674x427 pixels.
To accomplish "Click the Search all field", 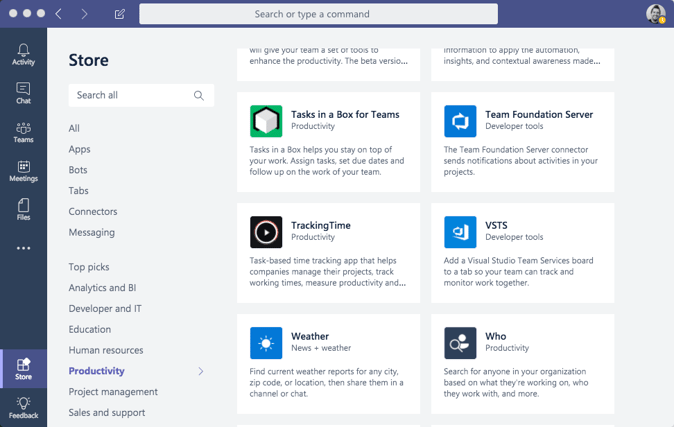I will coord(141,95).
